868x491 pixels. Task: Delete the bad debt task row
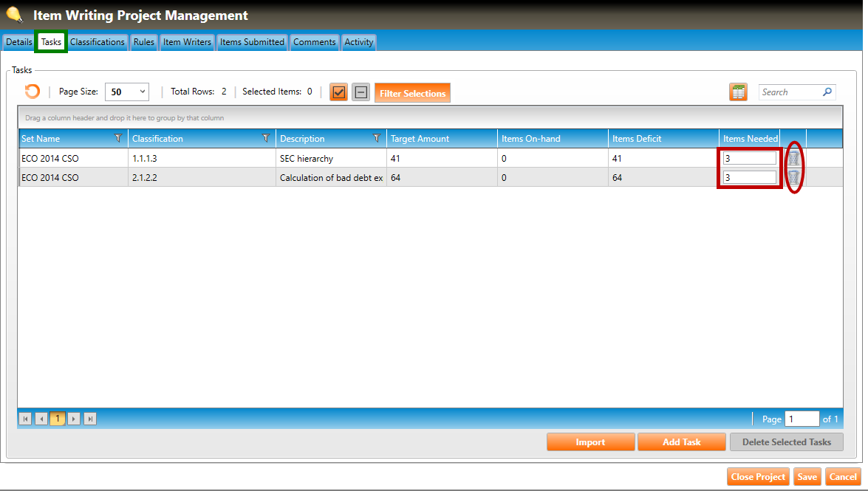[793, 177]
